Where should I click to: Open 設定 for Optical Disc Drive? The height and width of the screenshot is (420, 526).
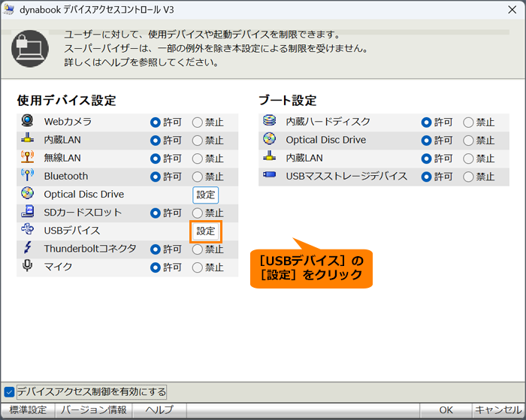tap(206, 195)
